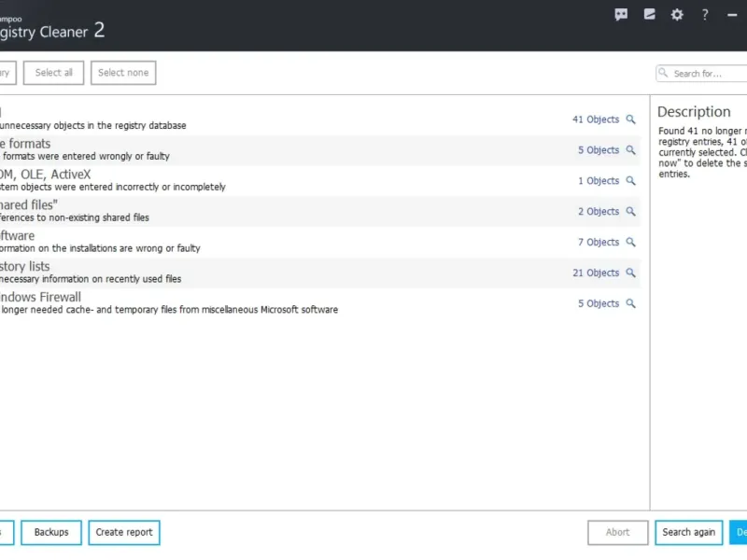Focus the Search for input field
The image size is (747, 560).
click(x=710, y=73)
